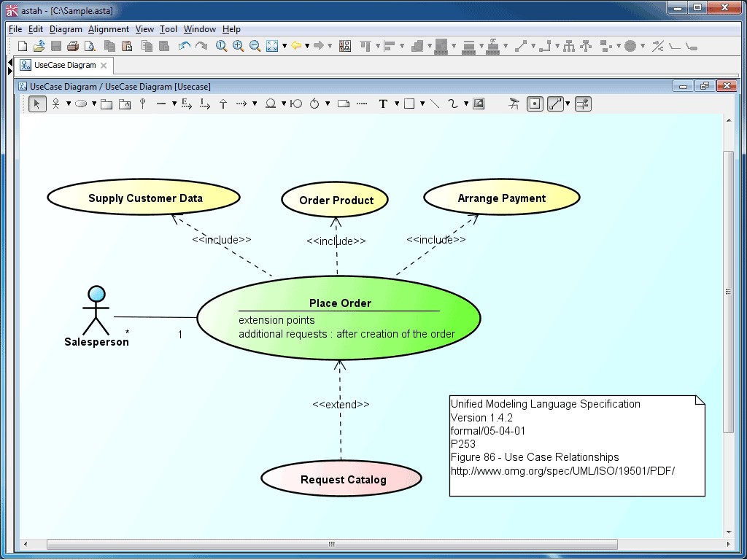Choose the Package tool in the palette
Viewport: 747px width, 560px height.
click(107, 104)
